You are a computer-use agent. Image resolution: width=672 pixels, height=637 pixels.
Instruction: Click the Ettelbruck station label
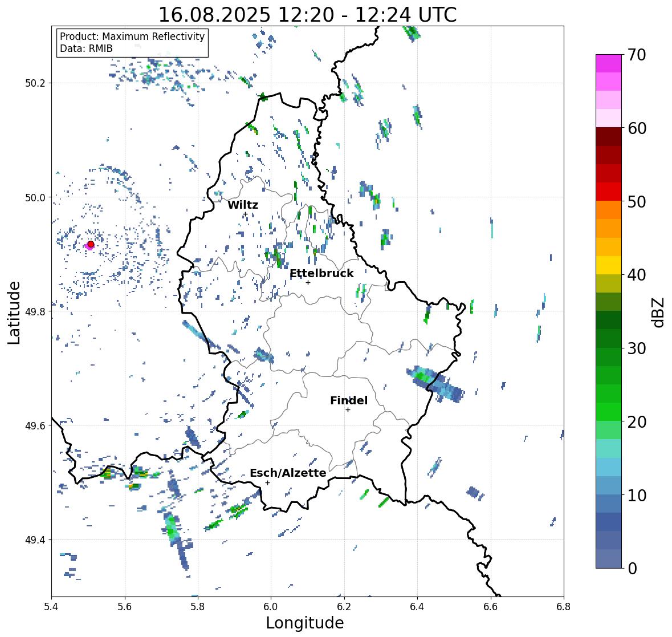point(321,274)
